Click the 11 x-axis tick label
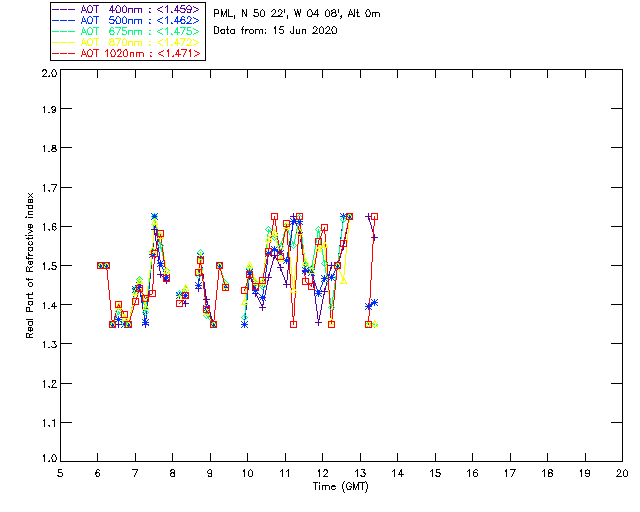640x512 pixels. pos(285,473)
